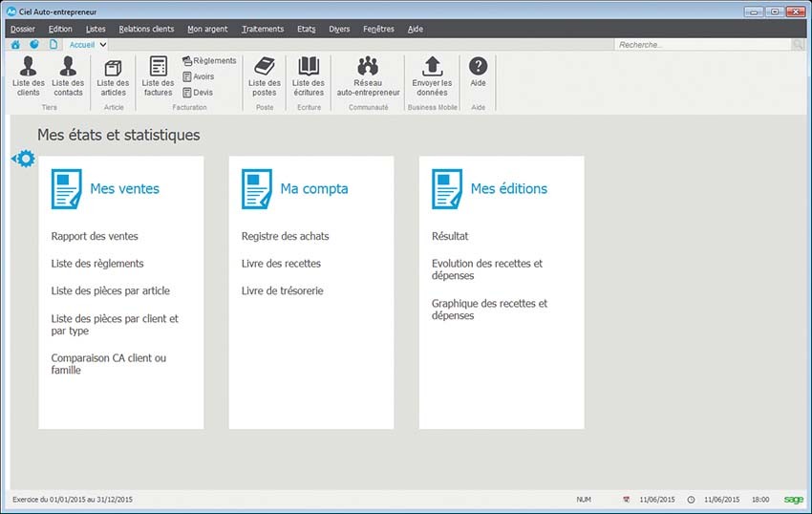Screen dimensions: 812x514
Task: Open the Traitements menu
Action: [263, 29]
